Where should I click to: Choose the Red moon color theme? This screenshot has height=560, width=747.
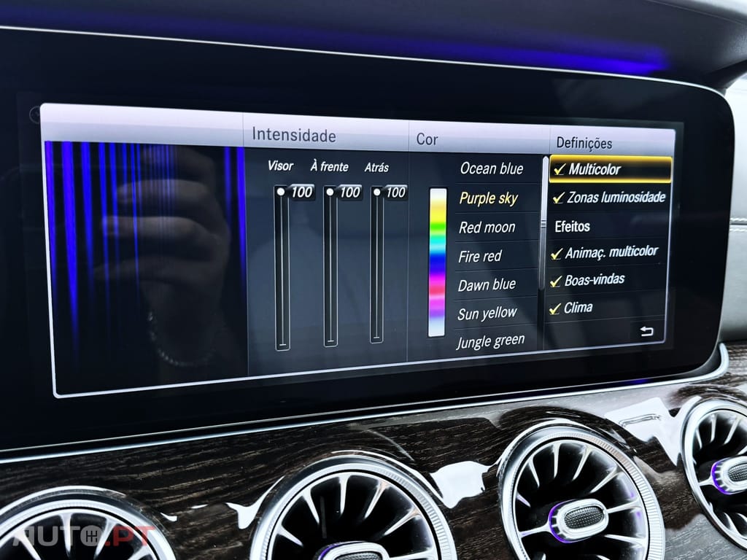pos(487,227)
